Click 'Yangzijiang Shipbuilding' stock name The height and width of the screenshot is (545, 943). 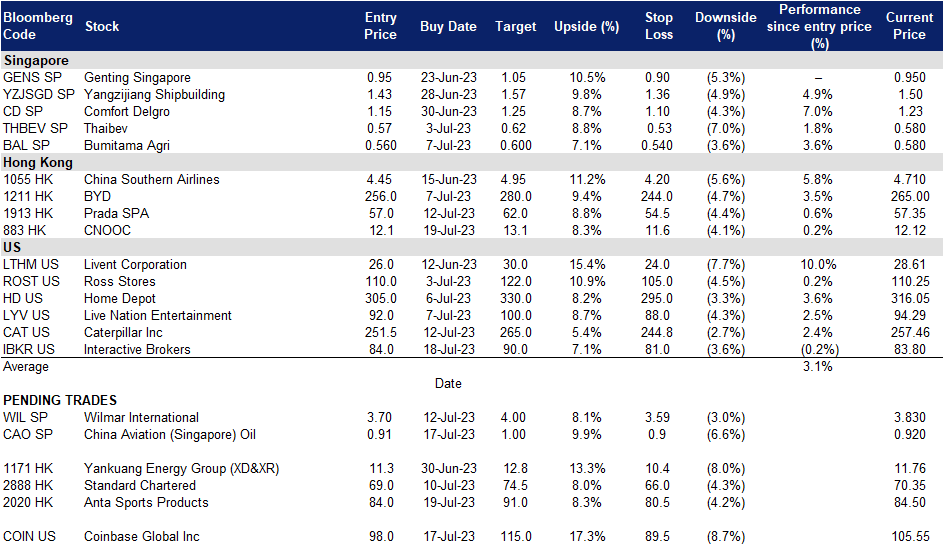coord(155,94)
